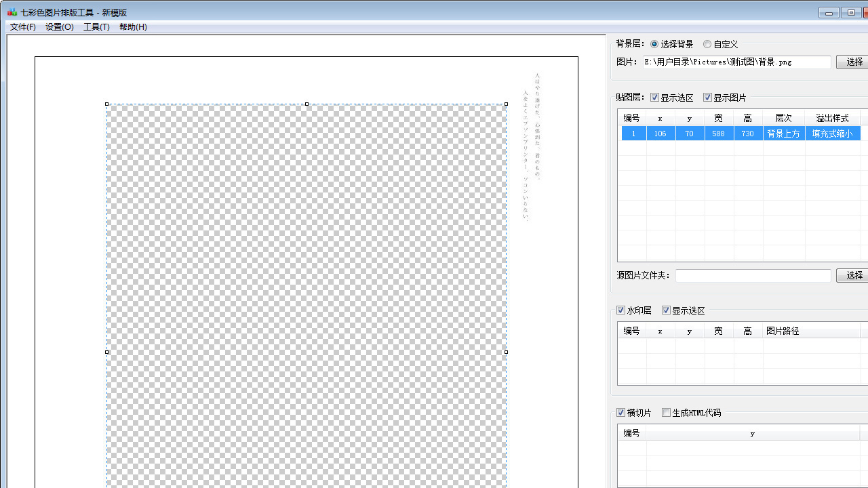Click the background image path field
The height and width of the screenshot is (488, 868).
point(736,62)
